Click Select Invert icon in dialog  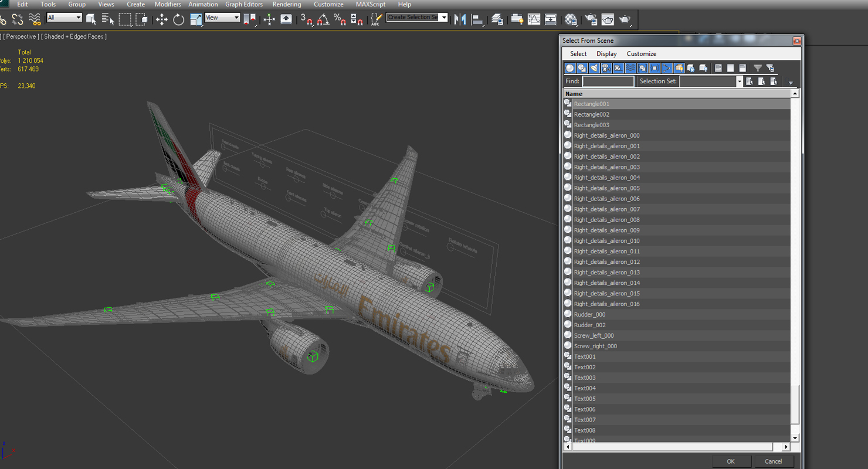742,68
